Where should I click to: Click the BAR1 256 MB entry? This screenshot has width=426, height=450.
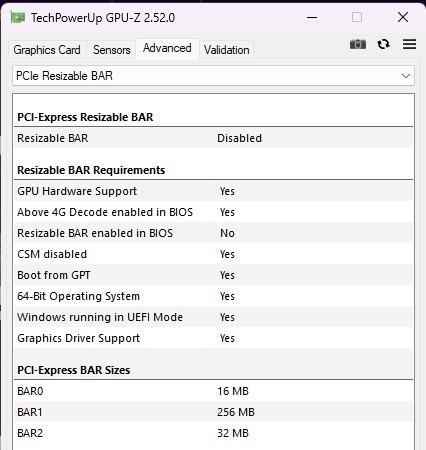pyautogui.click(x=213, y=412)
